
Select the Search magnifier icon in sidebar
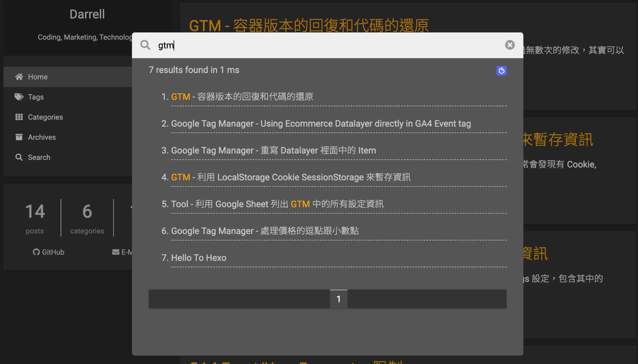tap(19, 157)
